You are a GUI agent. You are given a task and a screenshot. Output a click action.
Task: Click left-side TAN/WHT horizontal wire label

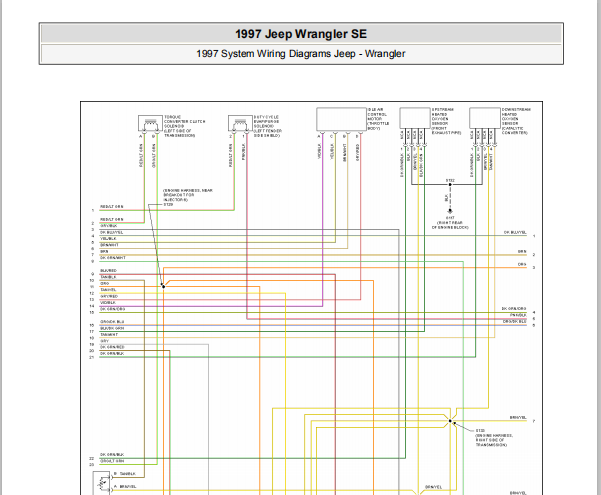[x=109, y=335]
